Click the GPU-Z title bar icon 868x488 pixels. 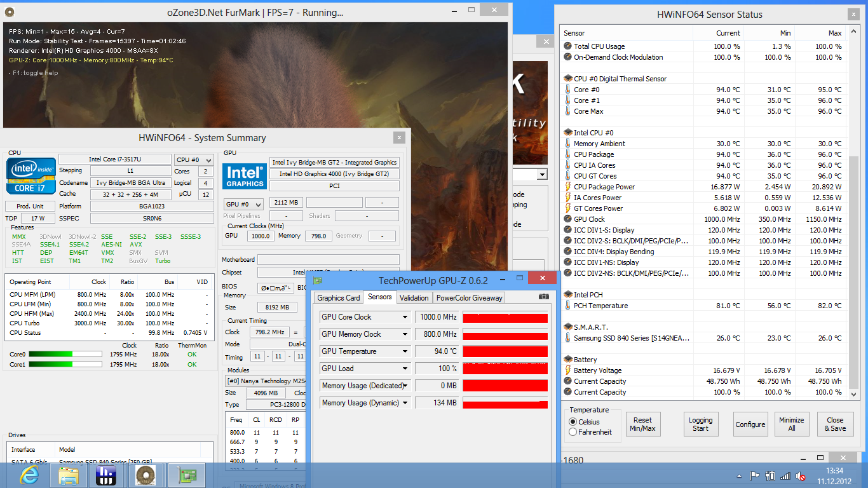(x=318, y=280)
